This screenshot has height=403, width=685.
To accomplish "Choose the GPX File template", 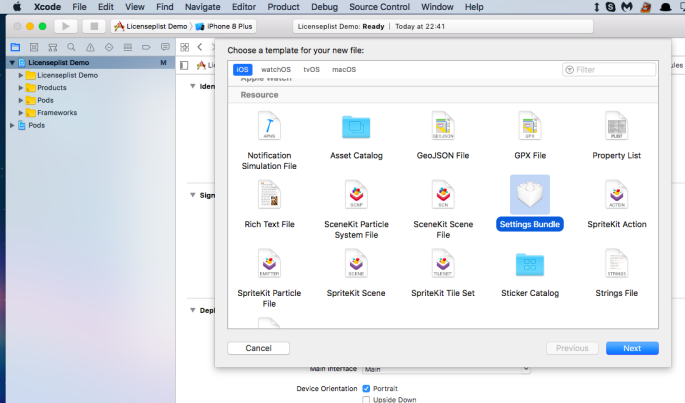I will tap(530, 135).
